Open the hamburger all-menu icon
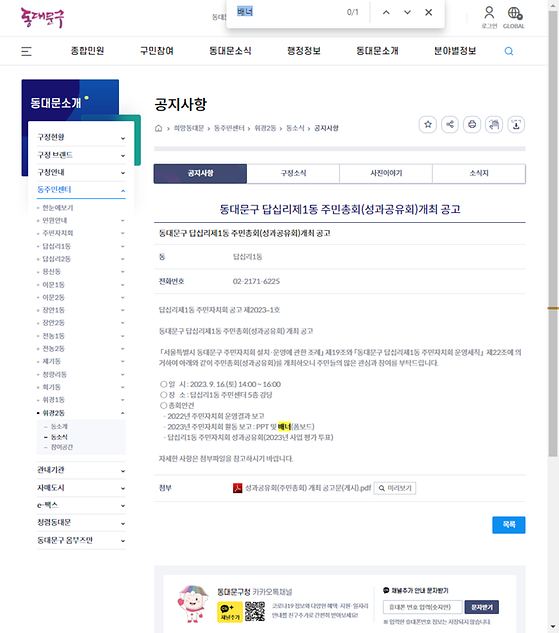559x633 pixels. 26,51
